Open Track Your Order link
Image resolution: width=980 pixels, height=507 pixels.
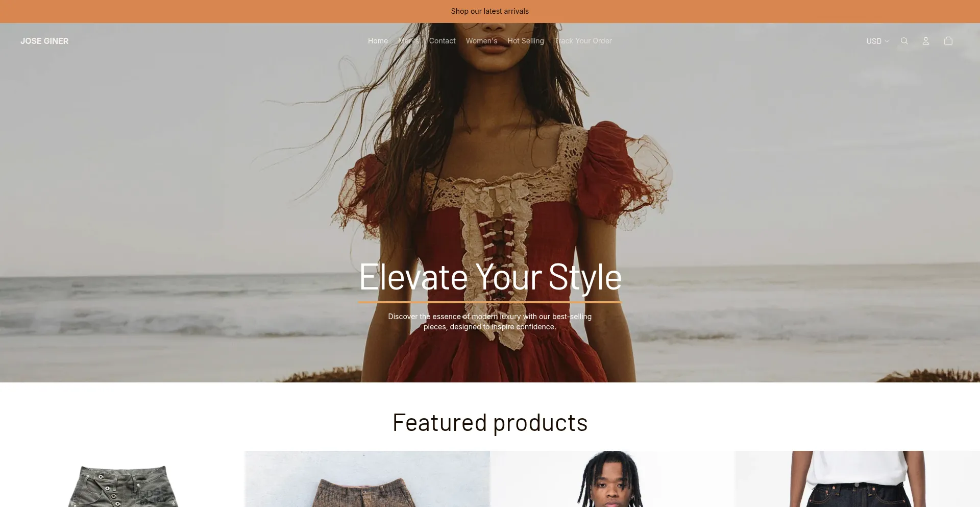tap(583, 41)
